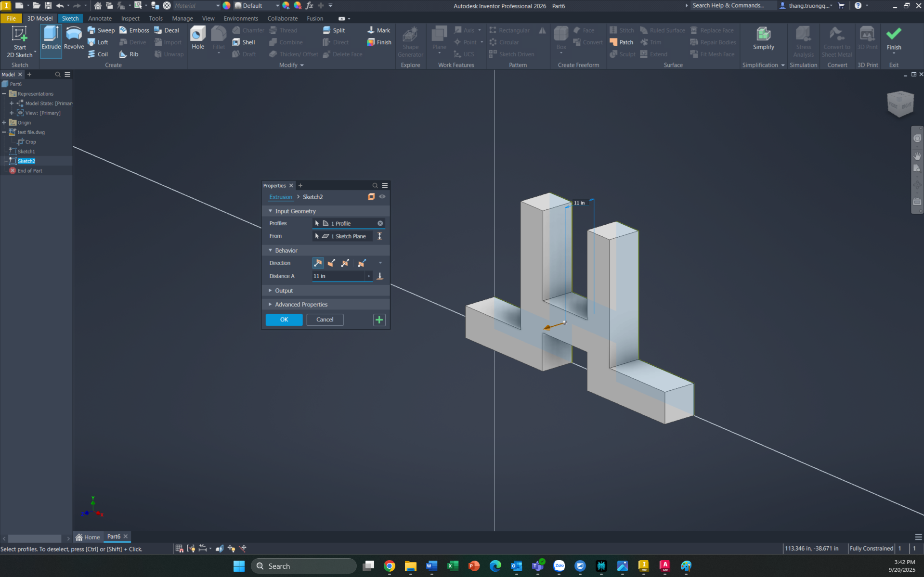Open the Decal tool
The image size is (924, 577).
tap(167, 30)
